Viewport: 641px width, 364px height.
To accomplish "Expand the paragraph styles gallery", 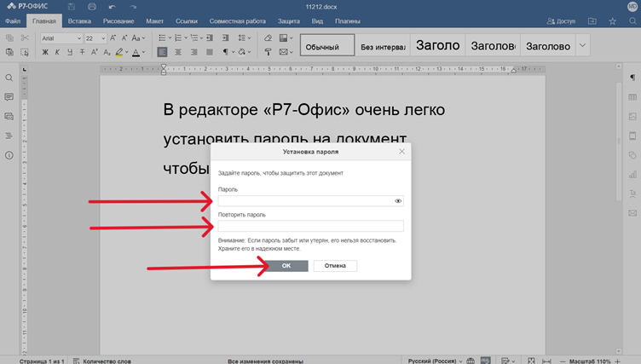I will point(582,45).
